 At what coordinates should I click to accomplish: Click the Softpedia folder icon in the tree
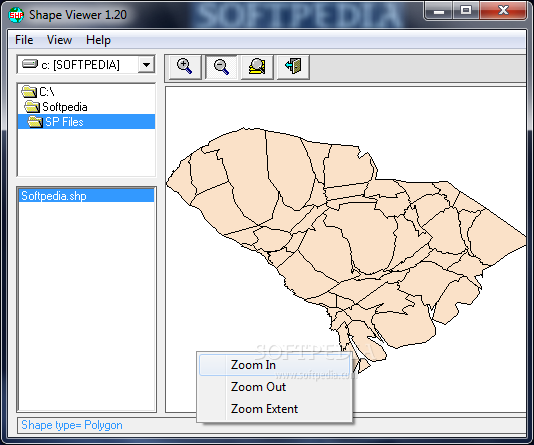tap(32, 107)
